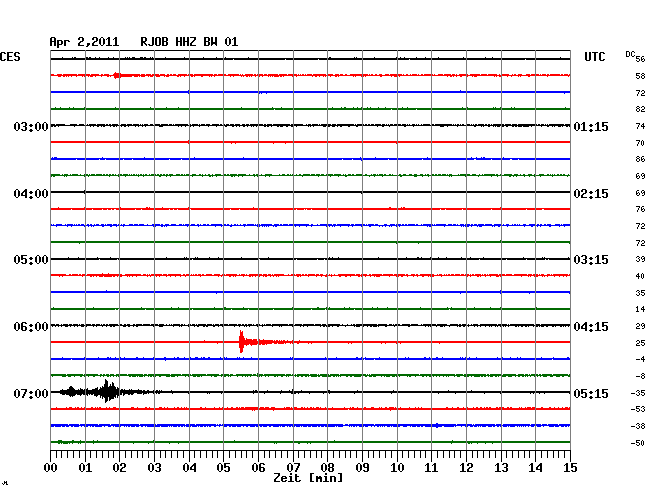Click the 'UTC' column header

click(594, 57)
